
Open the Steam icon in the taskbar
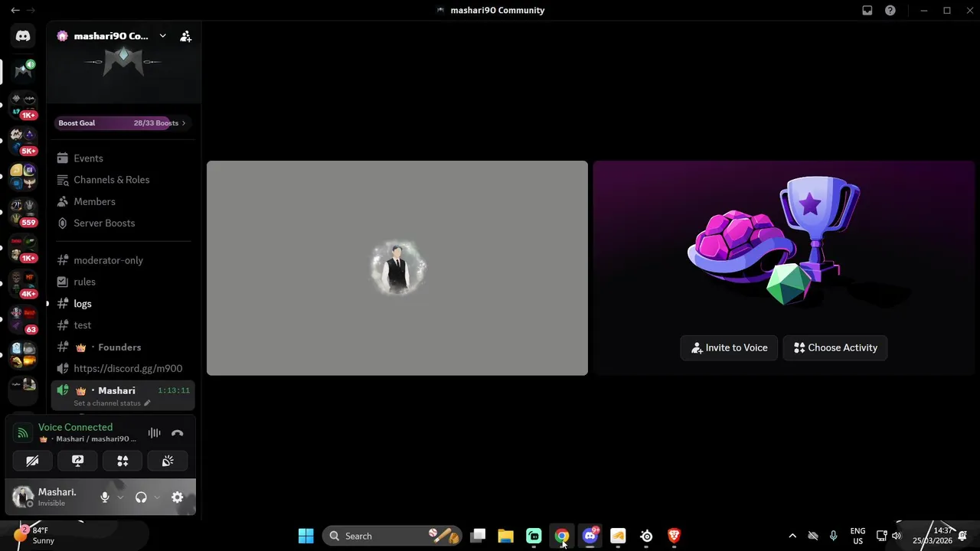point(646,536)
